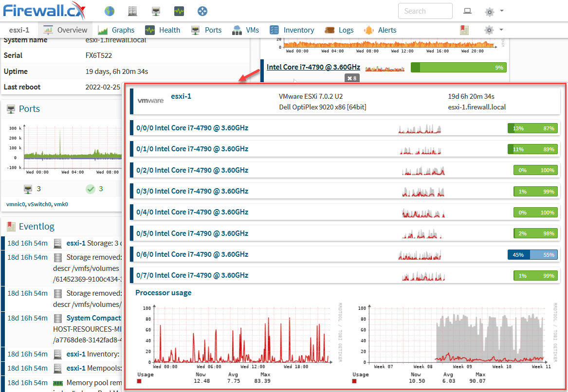The image size is (568, 392).
Task: Click the Firewall.cx logo
Action: [x=44, y=11]
